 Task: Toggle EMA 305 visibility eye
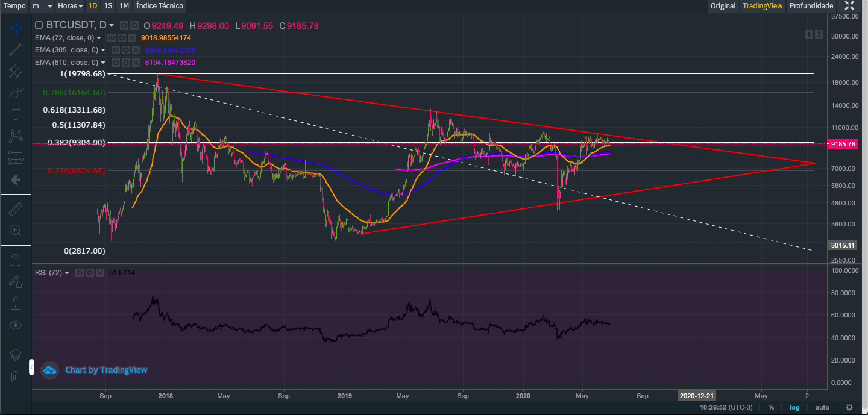(x=115, y=50)
